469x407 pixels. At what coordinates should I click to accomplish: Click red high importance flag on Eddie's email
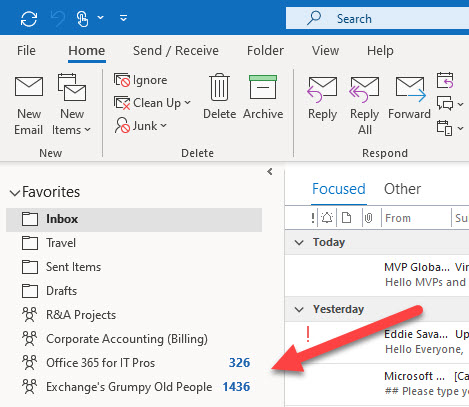click(x=308, y=334)
